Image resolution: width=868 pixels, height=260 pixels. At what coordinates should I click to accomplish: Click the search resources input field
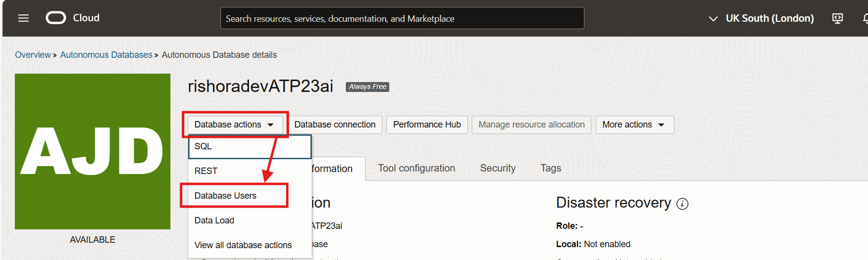point(402,18)
